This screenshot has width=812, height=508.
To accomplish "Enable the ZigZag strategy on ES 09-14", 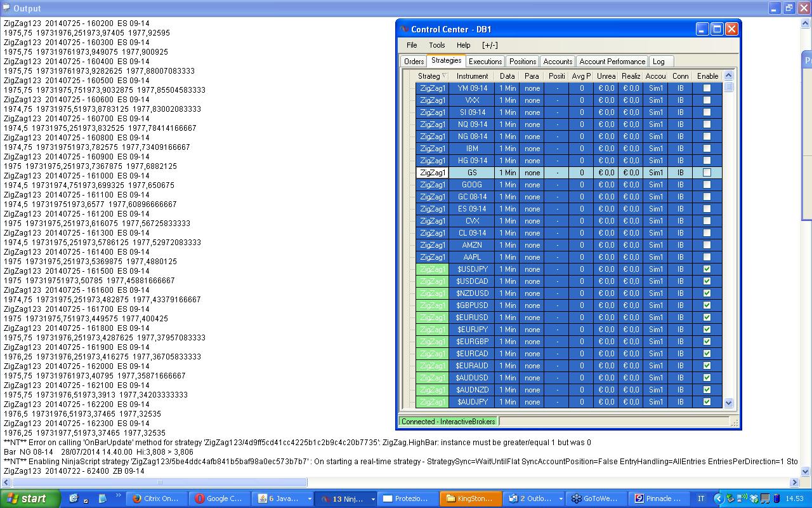I will (707, 209).
